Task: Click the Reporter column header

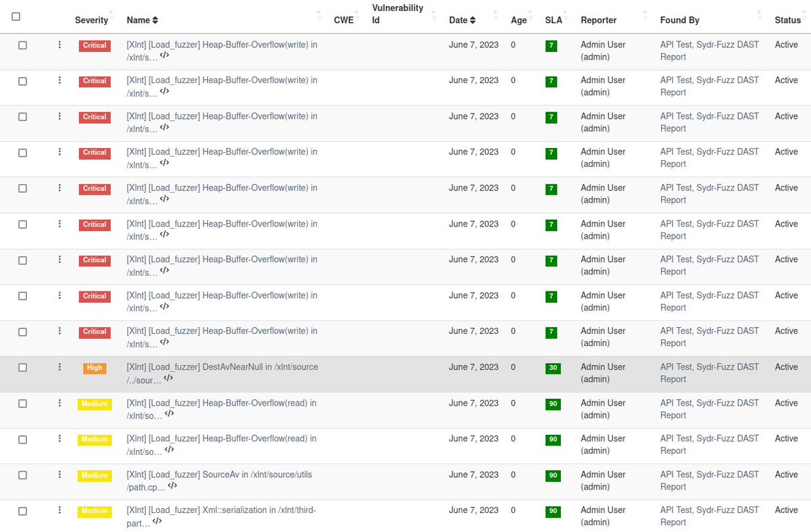Action: click(599, 20)
